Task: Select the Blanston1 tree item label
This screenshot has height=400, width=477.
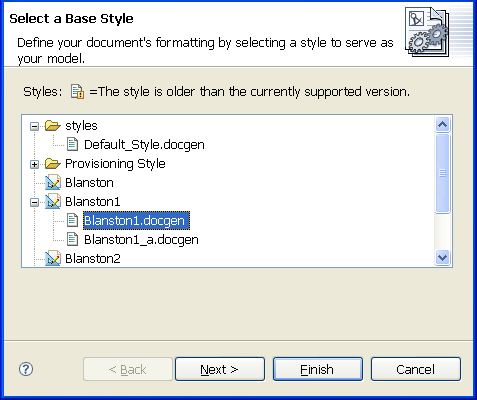Action: 93,202
